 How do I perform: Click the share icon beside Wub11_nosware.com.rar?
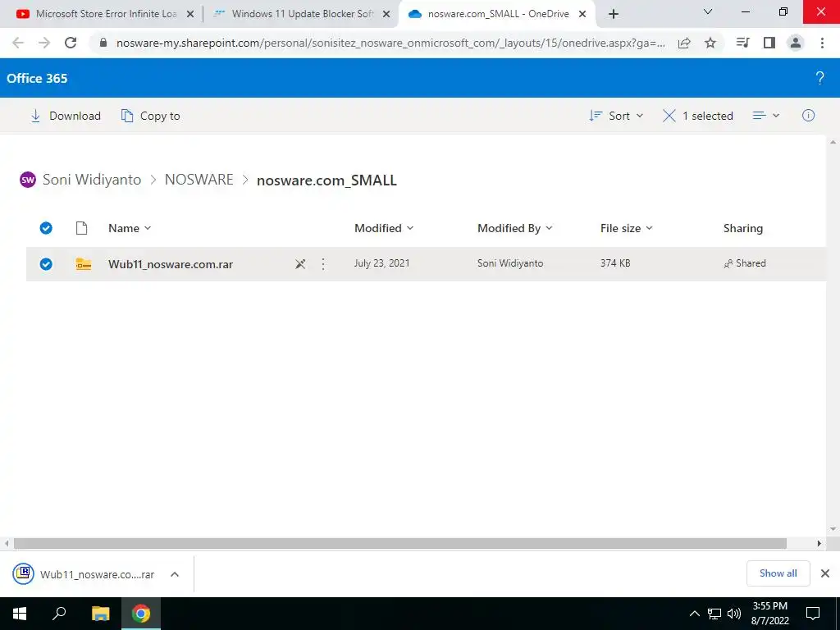point(300,263)
